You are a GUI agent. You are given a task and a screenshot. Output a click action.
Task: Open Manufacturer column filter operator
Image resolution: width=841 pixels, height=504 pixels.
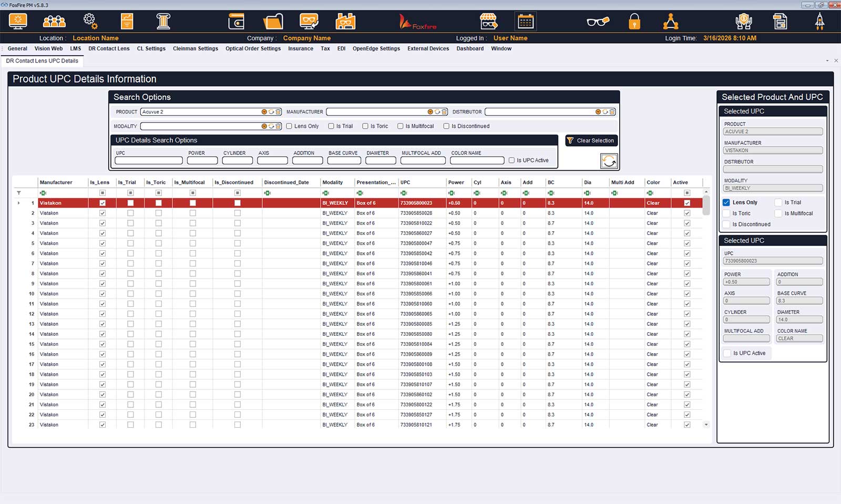coord(43,193)
